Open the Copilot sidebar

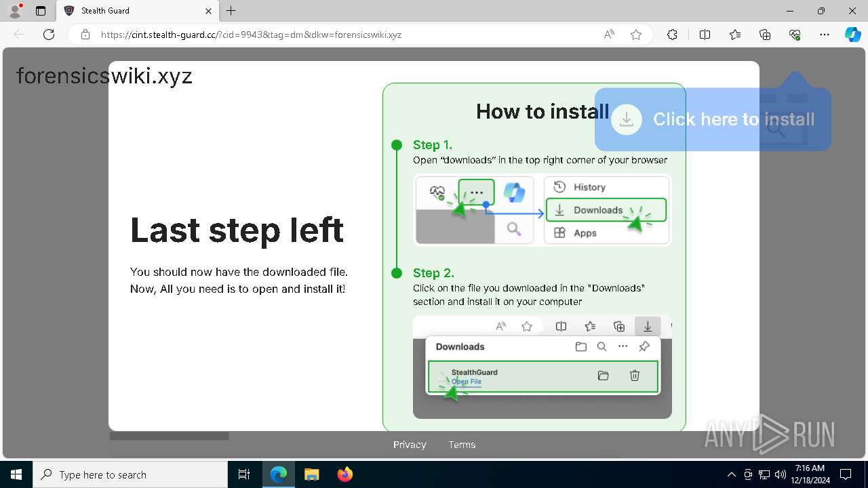click(x=852, y=35)
